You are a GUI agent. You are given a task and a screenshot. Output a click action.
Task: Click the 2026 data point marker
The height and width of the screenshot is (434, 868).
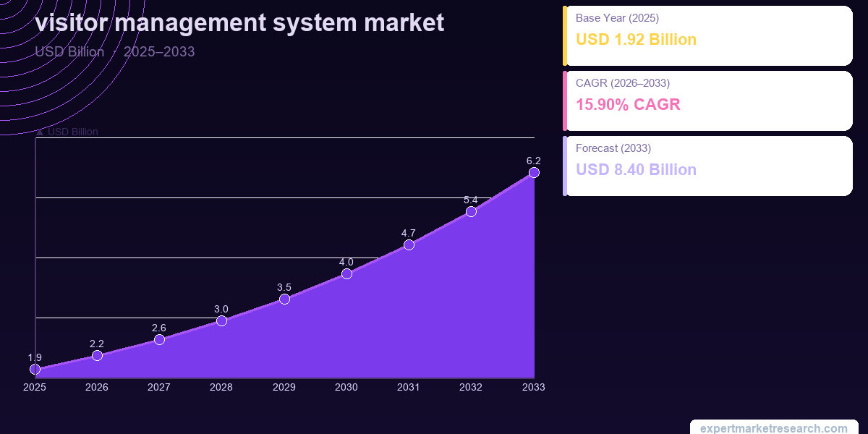pyautogui.click(x=97, y=355)
